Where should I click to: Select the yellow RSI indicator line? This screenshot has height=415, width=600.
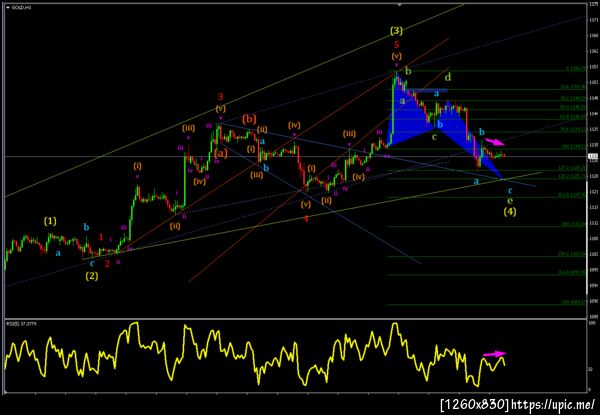click(x=255, y=354)
